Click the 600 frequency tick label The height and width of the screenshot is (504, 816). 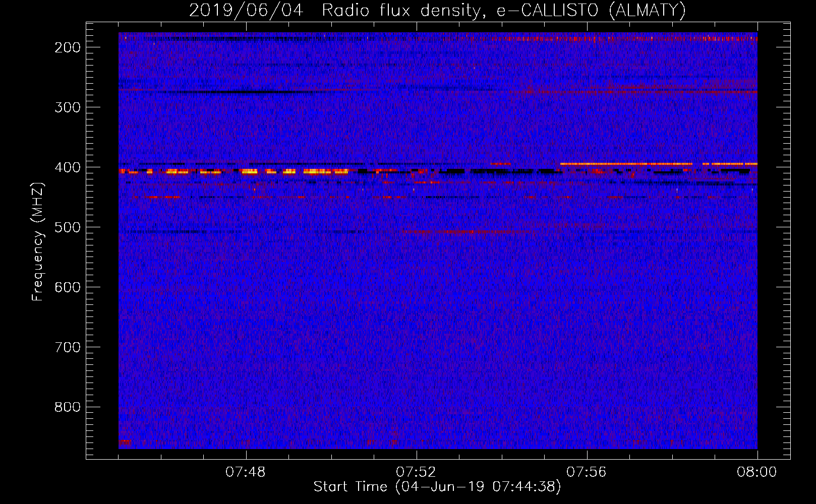point(68,287)
